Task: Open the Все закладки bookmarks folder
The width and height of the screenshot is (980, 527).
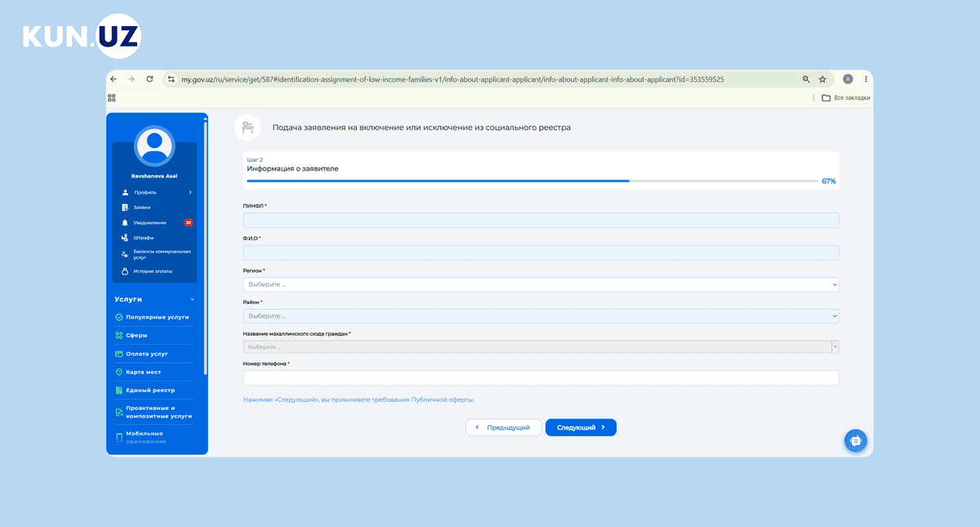Action: pyautogui.click(x=846, y=98)
